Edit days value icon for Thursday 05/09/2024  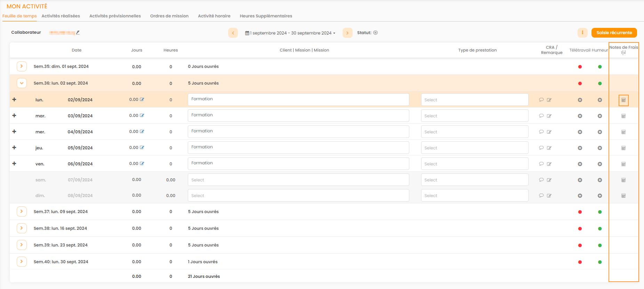(142, 148)
